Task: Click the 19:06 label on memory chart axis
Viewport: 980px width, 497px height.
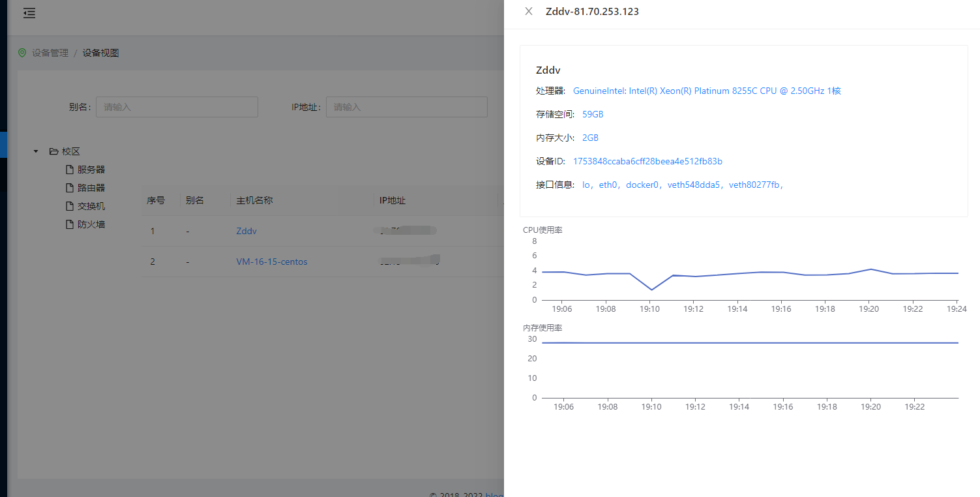Action: click(563, 406)
